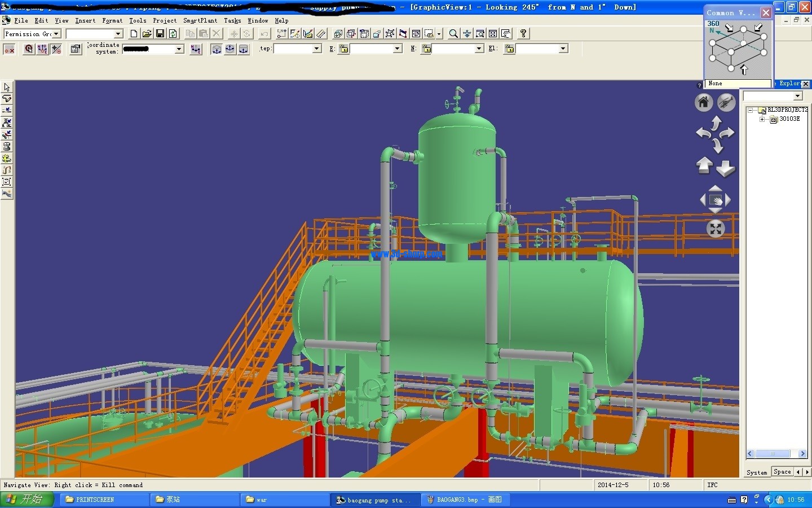Collapse the RL3DPROJECT2 tree root node

pos(750,111)
